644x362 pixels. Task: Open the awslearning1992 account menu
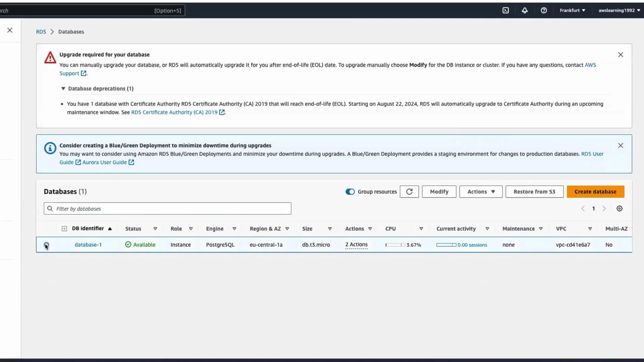click(x=619, y=10)
